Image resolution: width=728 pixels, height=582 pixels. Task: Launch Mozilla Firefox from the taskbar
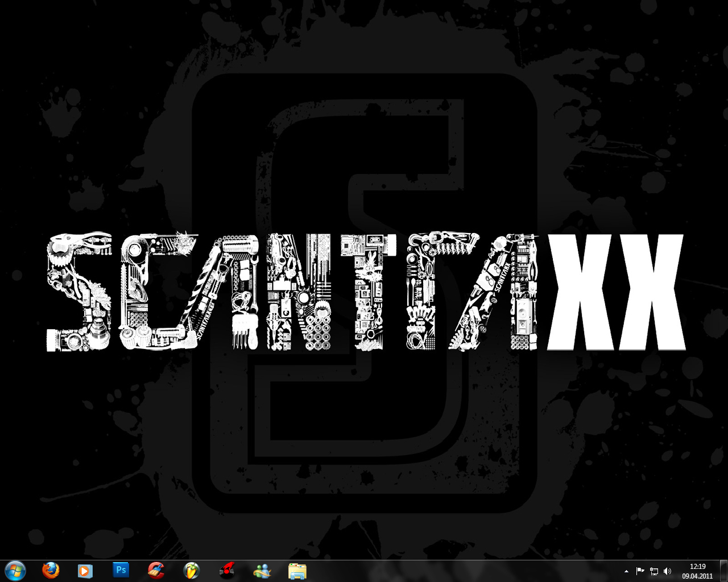coord(51,570)
